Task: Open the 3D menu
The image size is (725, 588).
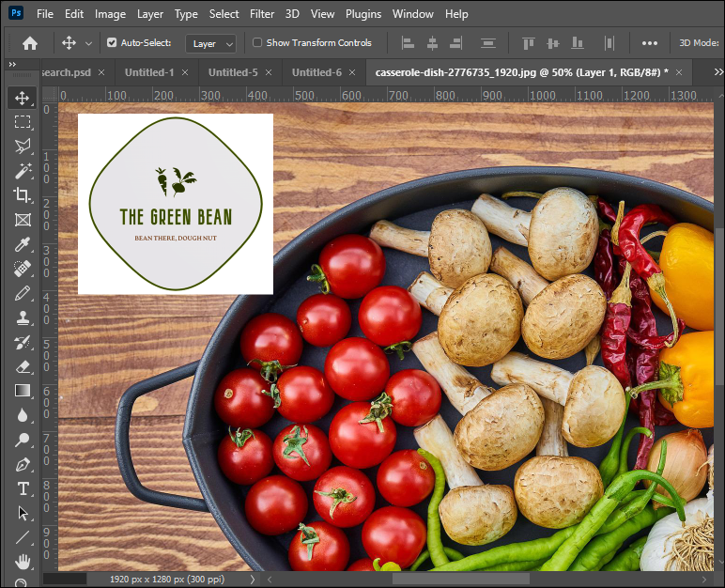Action: 292,14
